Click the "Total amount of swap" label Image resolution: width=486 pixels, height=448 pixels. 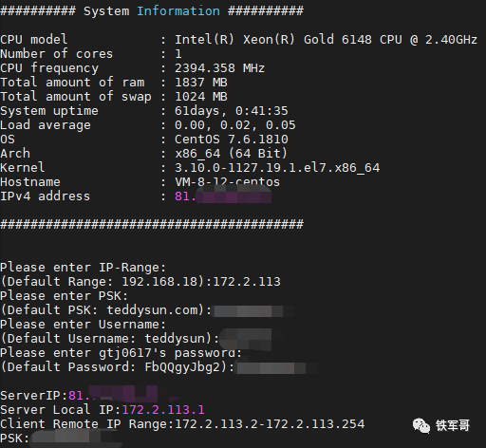click(76, 97)
